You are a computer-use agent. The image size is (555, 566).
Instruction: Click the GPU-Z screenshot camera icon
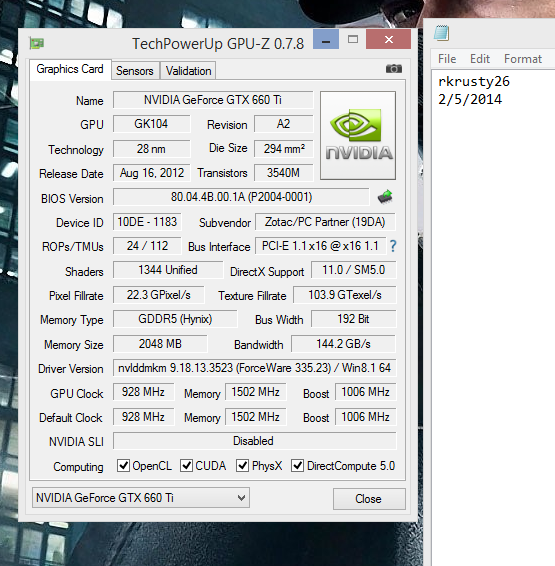coord(394,69)
